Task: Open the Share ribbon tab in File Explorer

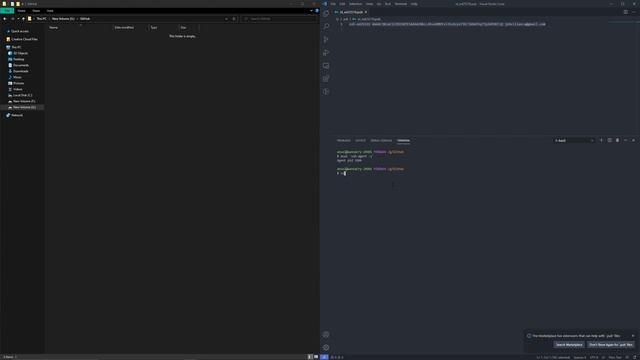Action: point(36,11)
